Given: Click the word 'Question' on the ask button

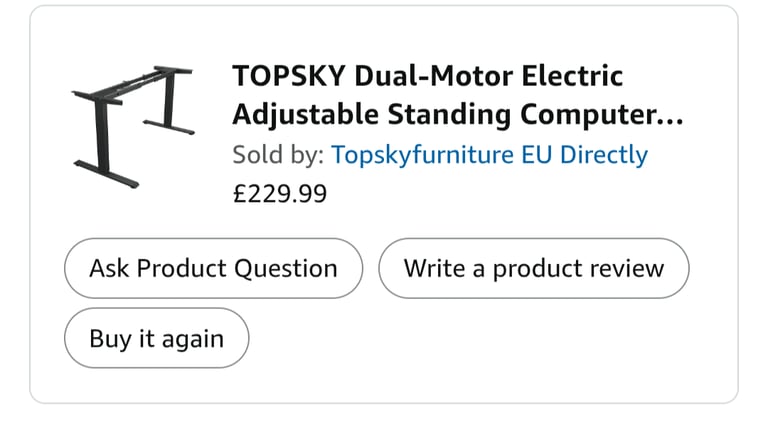Looking at the screenshot, I should pos(286,269).
